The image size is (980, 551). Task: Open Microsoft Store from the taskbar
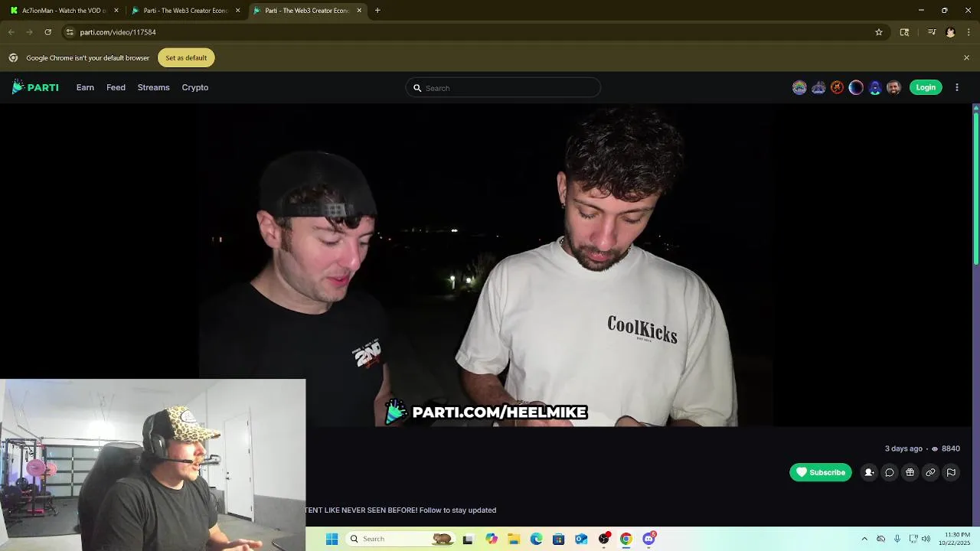[558, 539]
